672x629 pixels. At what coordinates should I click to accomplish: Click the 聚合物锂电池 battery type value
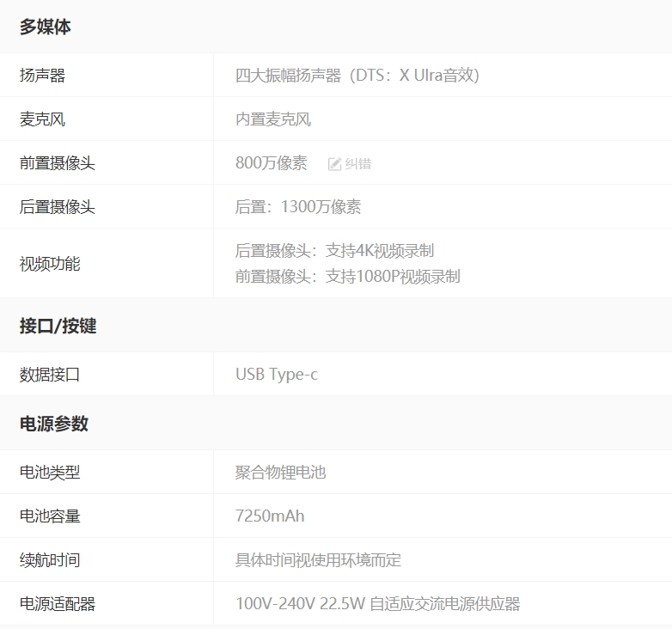[280, 473]
